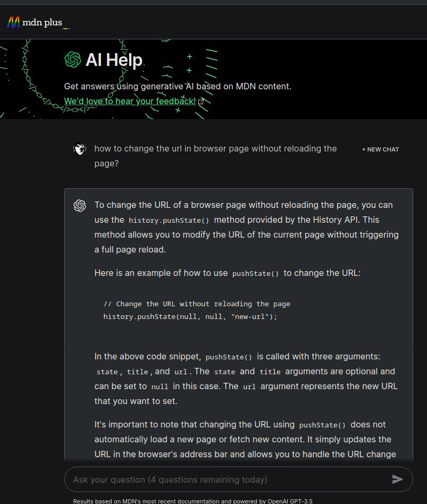Screen dimensions: 427x504
Task: Click the inline "state" code before "title"
Action: 107,372
